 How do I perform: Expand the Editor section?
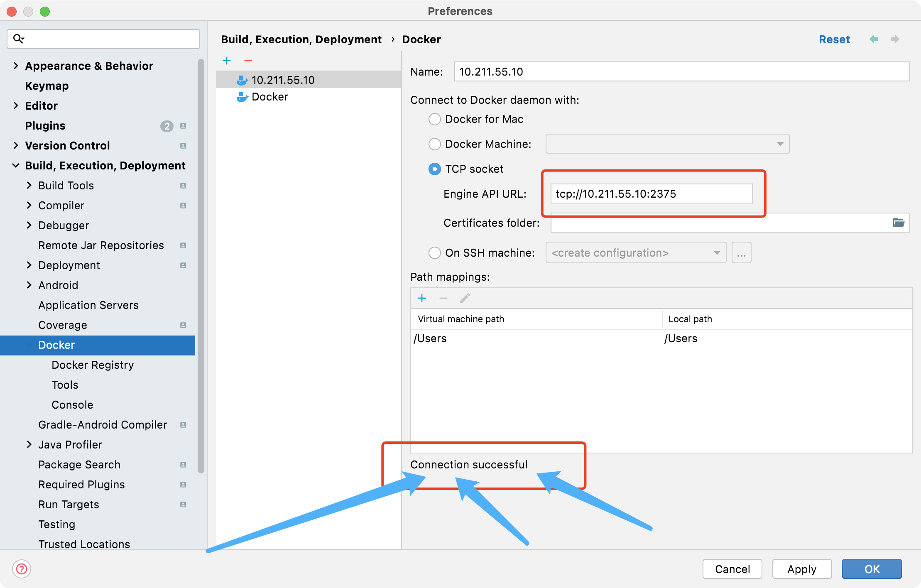16,105
